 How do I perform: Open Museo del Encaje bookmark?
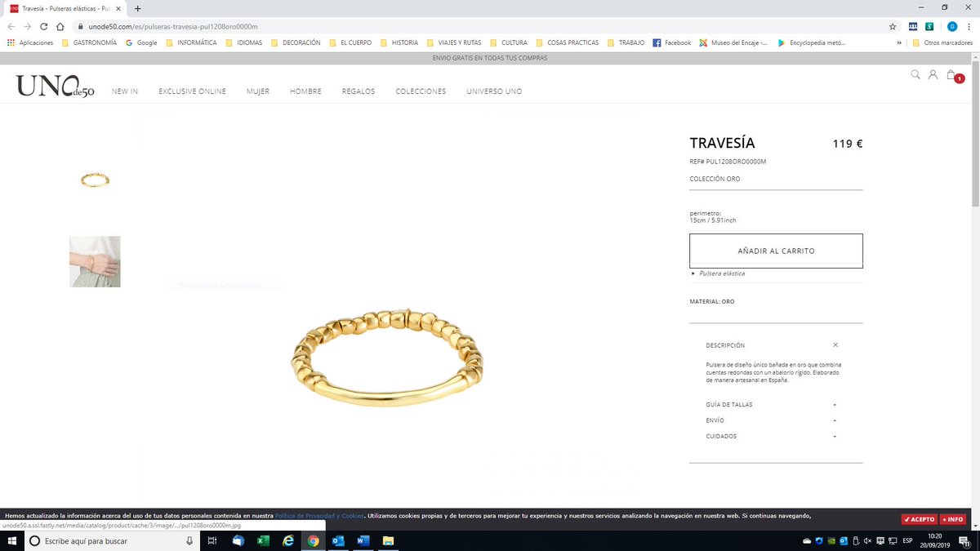(x=733, y=42)
